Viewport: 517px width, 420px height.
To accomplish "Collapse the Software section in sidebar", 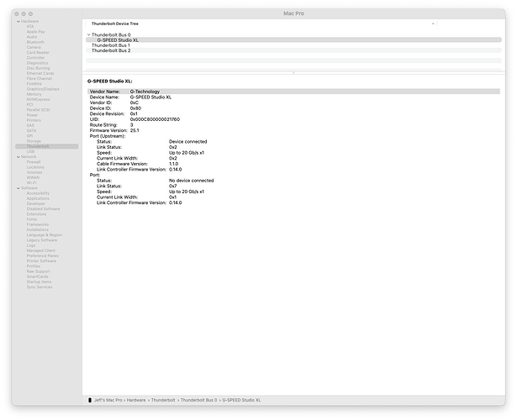I will tap(18, 188).
